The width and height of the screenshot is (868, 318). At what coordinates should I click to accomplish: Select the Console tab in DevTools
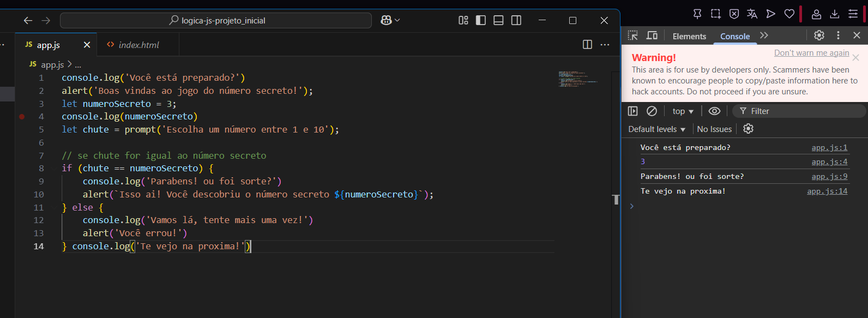coord(735,36)
